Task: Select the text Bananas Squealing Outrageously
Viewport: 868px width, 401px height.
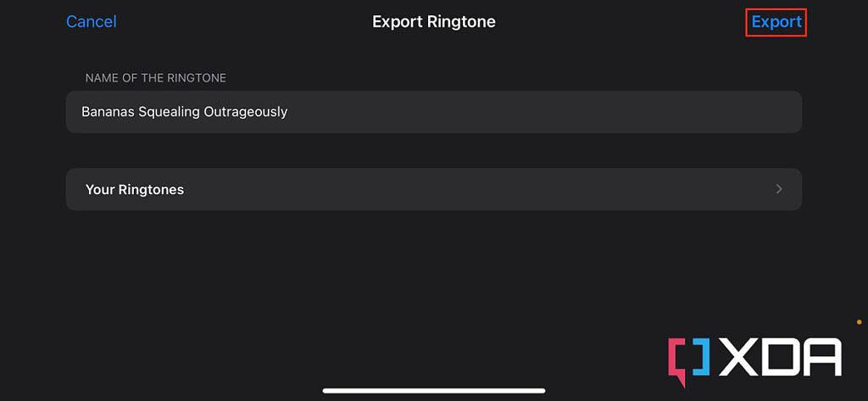Action: point(184,112)
